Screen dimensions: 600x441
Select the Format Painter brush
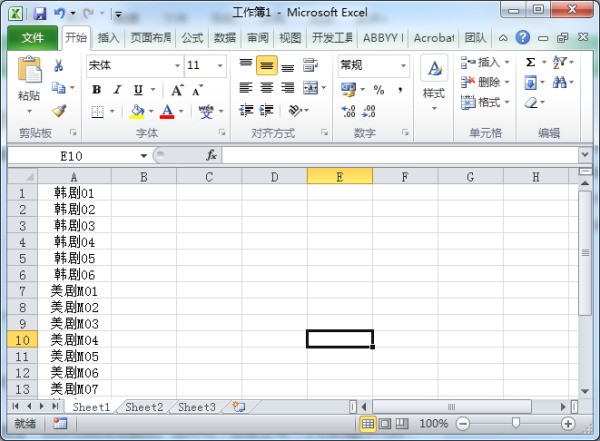[59, 110]
